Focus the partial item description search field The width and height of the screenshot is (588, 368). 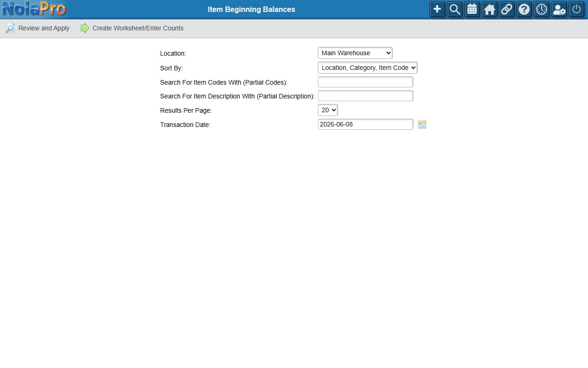coord(366,96)
